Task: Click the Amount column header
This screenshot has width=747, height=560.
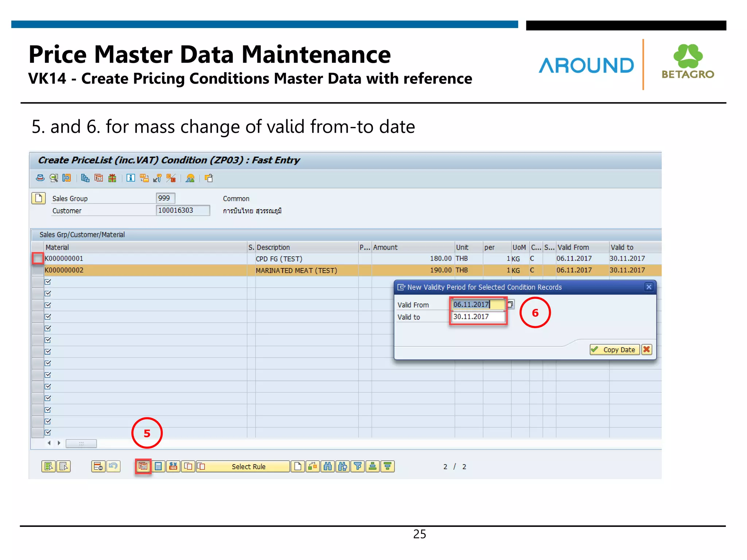Action: point(413,247)
